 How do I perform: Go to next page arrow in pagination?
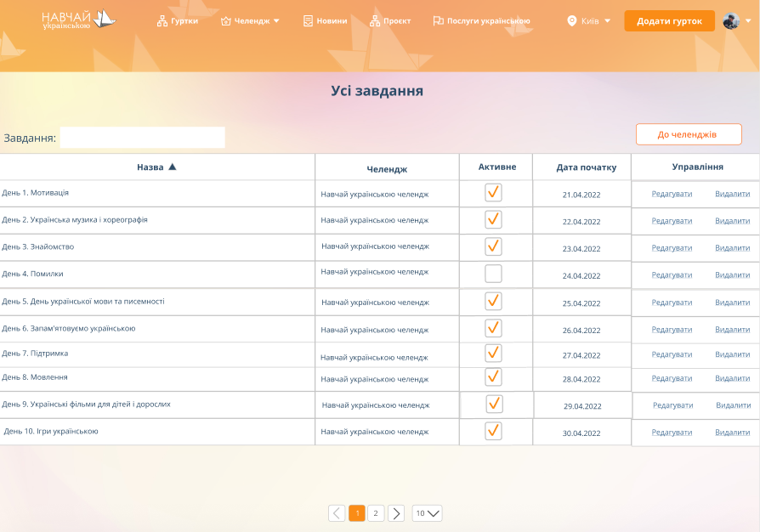point(396,513)
